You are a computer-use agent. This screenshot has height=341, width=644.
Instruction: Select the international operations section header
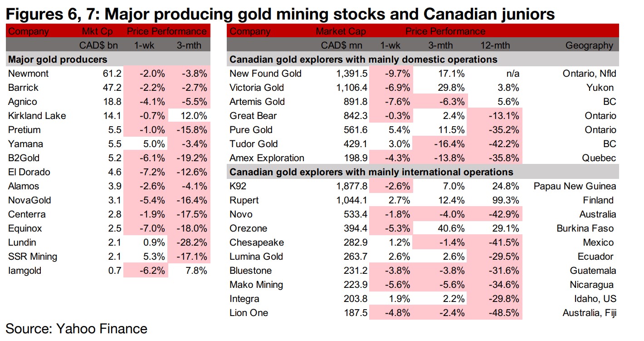point(371,172)
